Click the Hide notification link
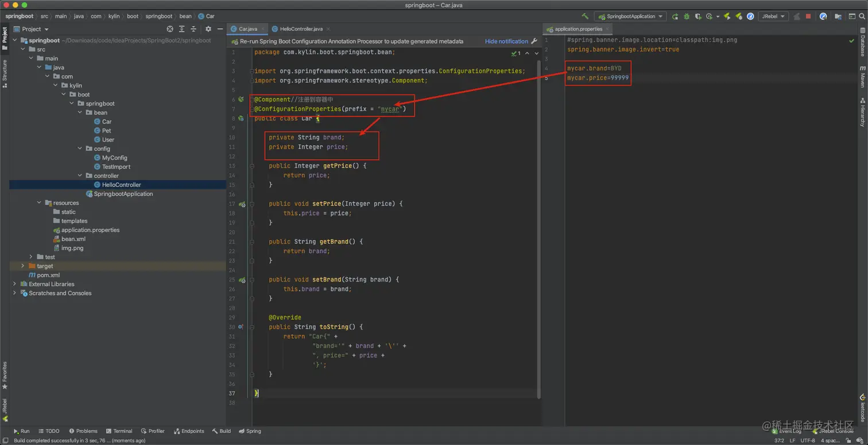868x445 pixels. [x=506, y=41]
